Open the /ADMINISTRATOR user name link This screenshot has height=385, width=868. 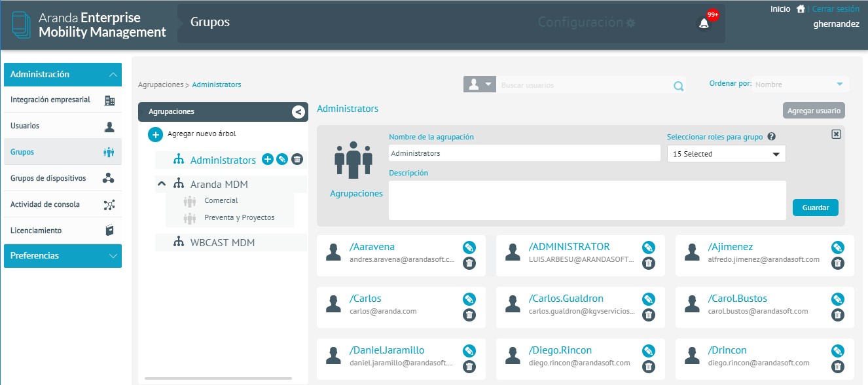pos(570,247)
